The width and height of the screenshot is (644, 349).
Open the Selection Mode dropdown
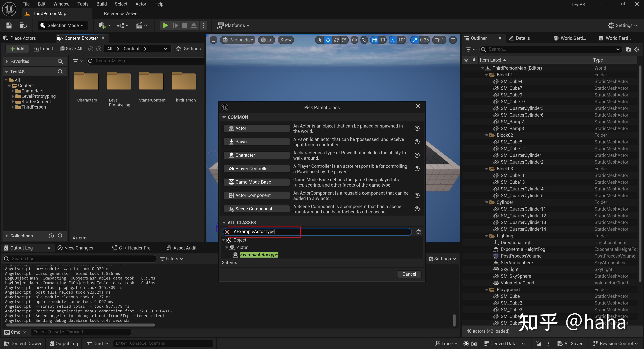(63, 26)
